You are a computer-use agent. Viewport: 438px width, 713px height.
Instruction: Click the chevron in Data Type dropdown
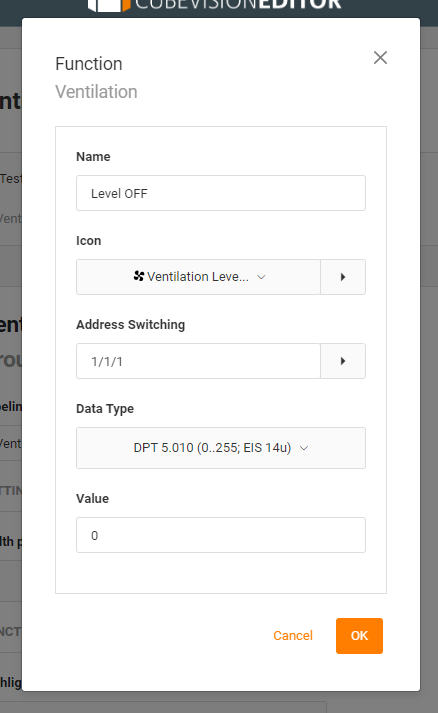[x=304, y=448]
